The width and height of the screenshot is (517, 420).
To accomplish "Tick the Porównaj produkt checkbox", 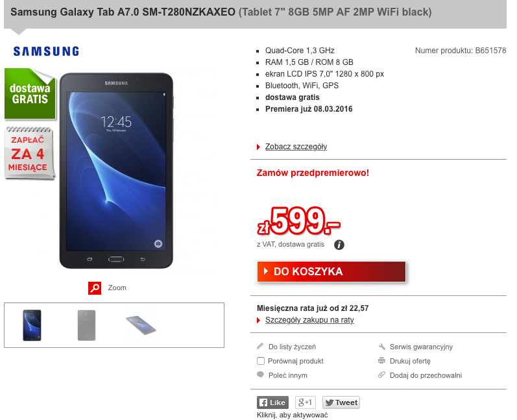I will click(x=261, y=361).
